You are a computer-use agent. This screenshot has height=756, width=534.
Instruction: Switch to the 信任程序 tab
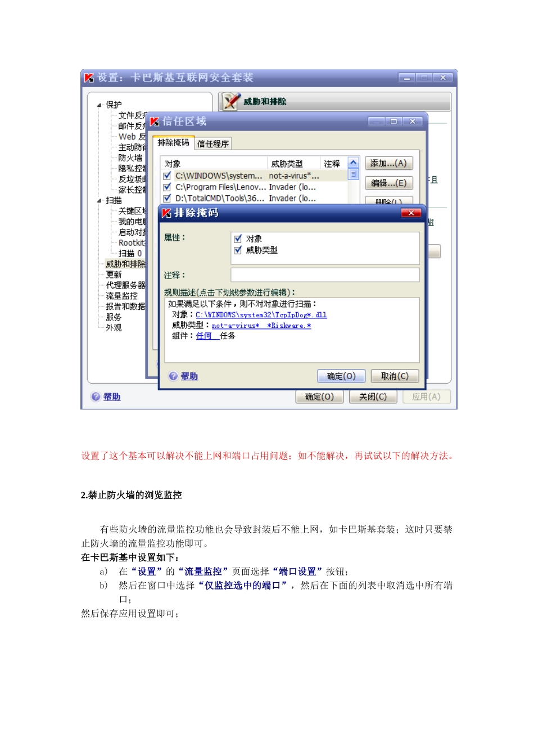point(213,144)
